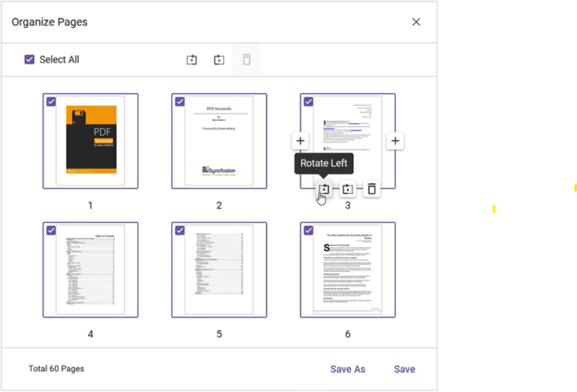Click the page number 2 label
The image size is (577, 392).
click(219, 206)
